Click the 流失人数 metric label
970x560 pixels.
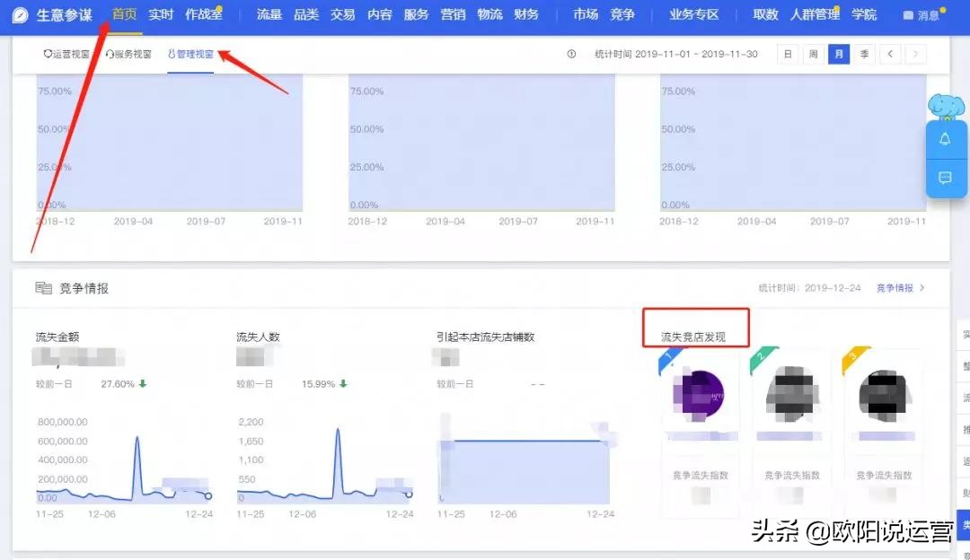click(x=258, y=337)
